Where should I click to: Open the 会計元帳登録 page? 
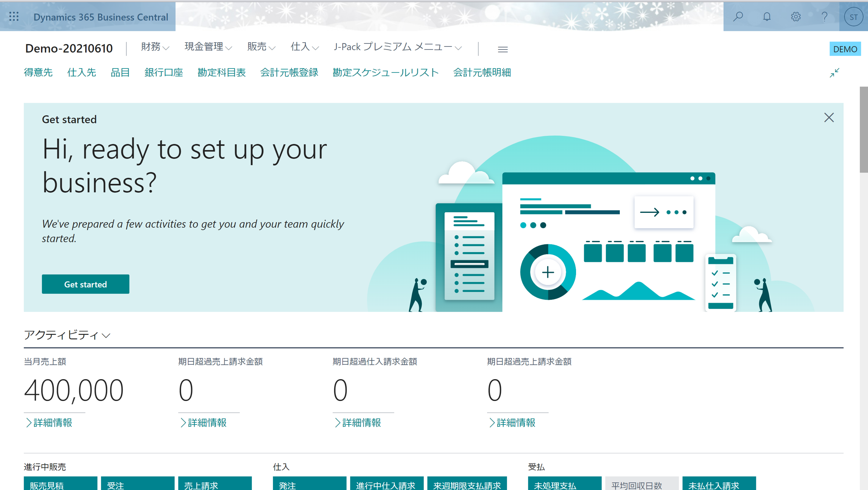(289, 73)
